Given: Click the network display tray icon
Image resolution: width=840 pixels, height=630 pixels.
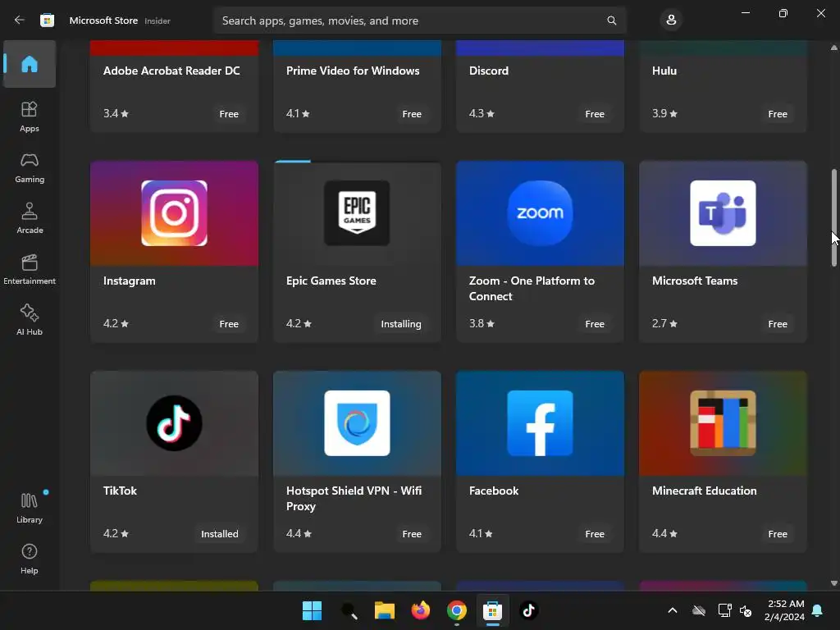Looking at the screenshot, I should click(724, 610).
